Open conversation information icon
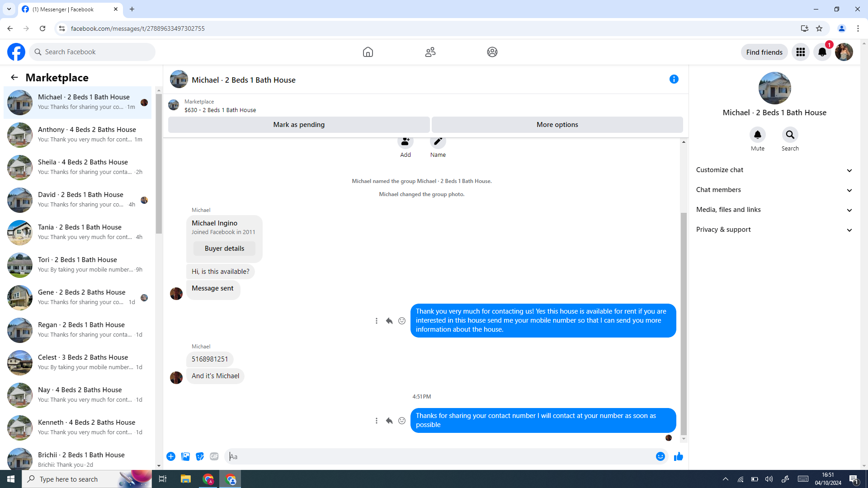The image size is (868, 488). (x=674, y=79)
